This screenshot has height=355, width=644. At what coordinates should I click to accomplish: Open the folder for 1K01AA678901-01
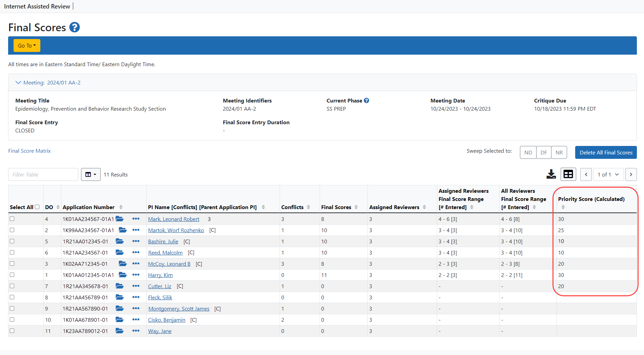[x=120, y=320]
